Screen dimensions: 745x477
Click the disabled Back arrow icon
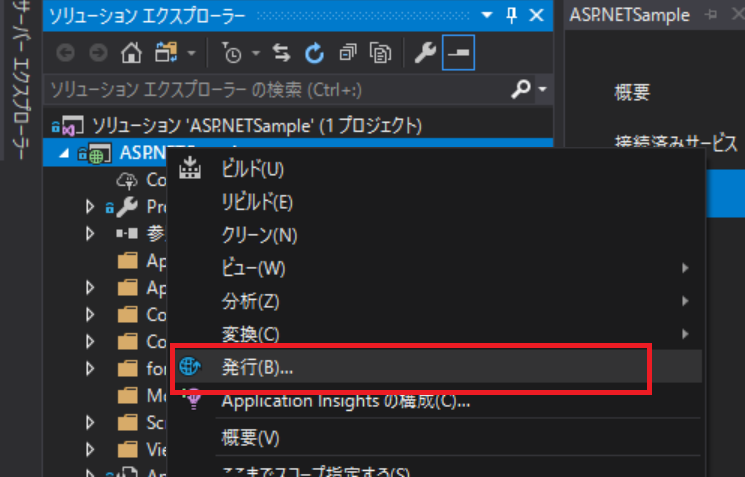(x=66, y=53)
